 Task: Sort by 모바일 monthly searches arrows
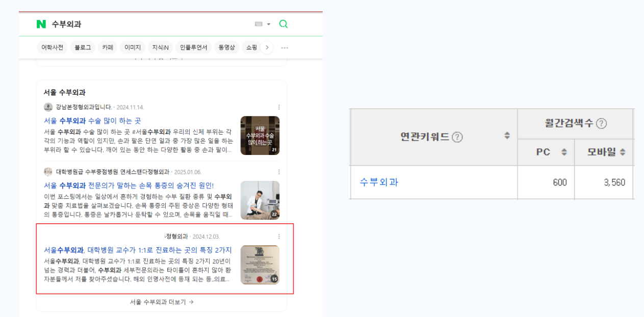click(623, 152)
